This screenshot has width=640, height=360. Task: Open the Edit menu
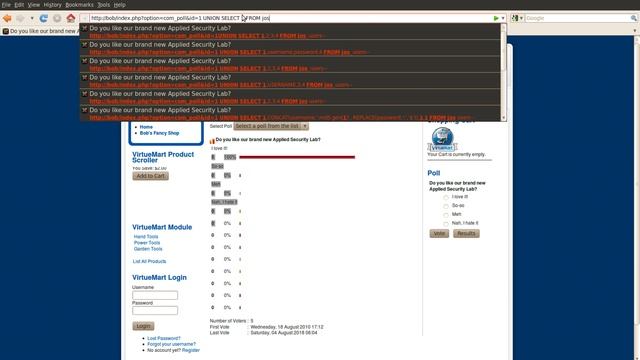point(19,5)
